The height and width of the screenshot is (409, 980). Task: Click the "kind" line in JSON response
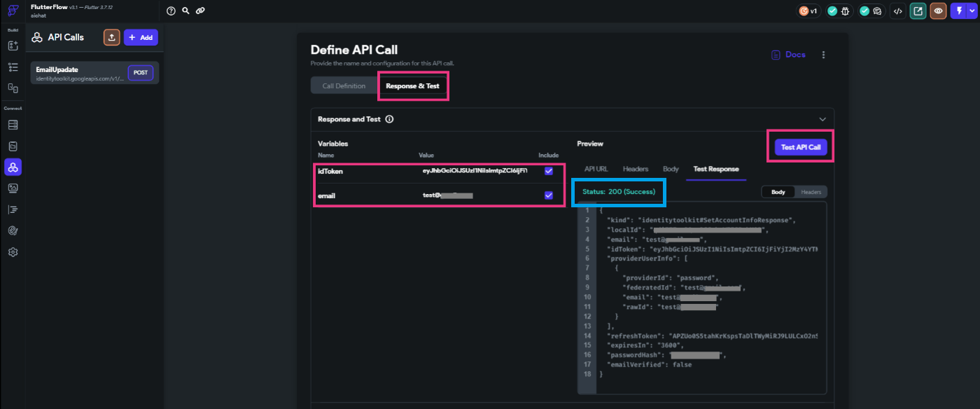click(x=702, y=220)
